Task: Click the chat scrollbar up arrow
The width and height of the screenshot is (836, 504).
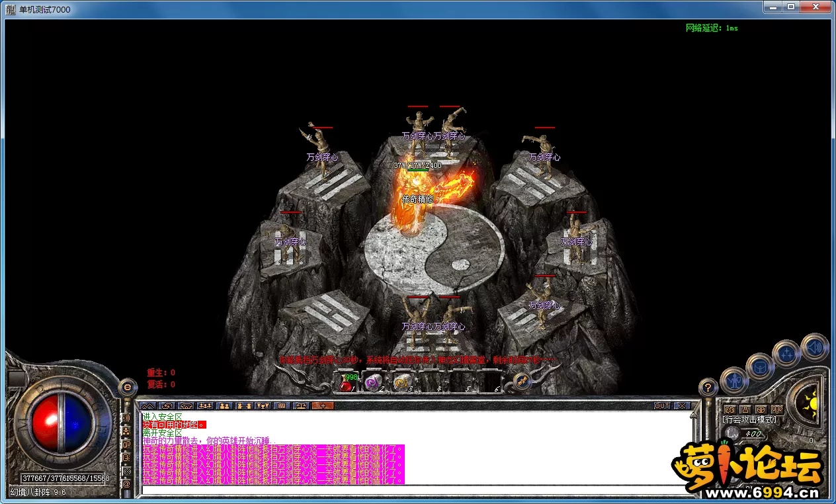Action: [694, 415]
